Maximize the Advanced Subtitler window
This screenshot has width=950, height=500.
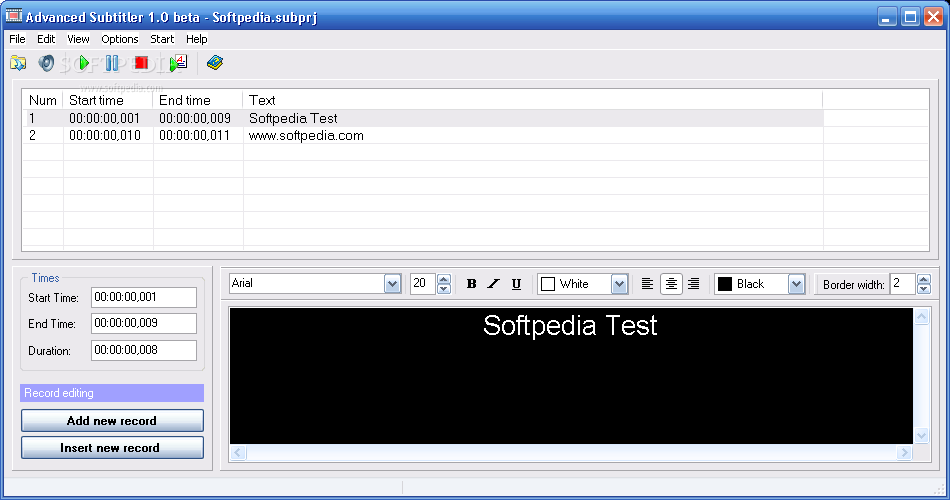(910, 17)
